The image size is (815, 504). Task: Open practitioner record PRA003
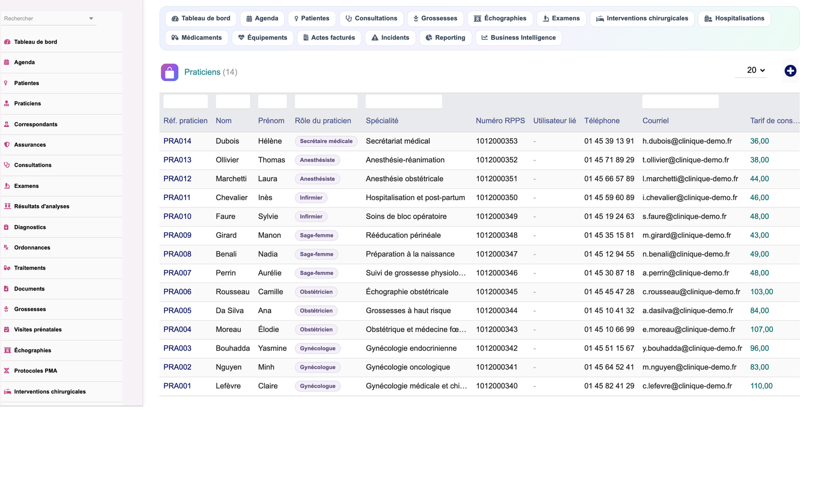tap(177, 348)
